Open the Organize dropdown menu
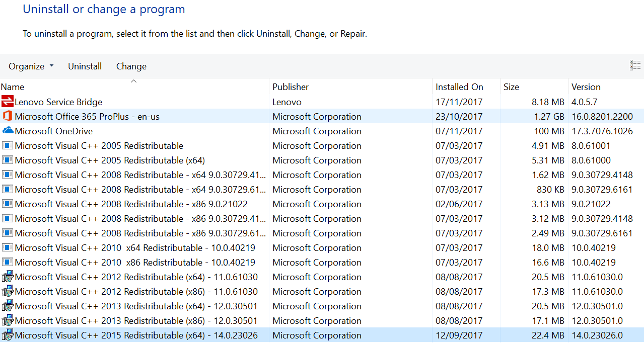The width and height of the screenshot is (644, 343). 31,66
